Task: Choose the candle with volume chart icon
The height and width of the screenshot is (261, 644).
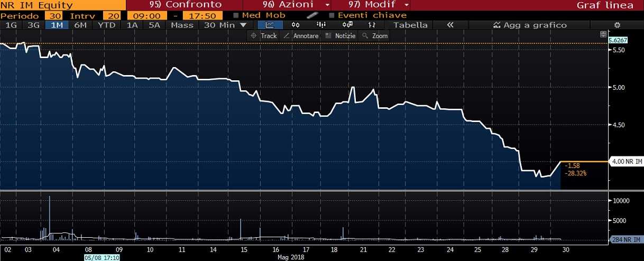Action: 347,25
